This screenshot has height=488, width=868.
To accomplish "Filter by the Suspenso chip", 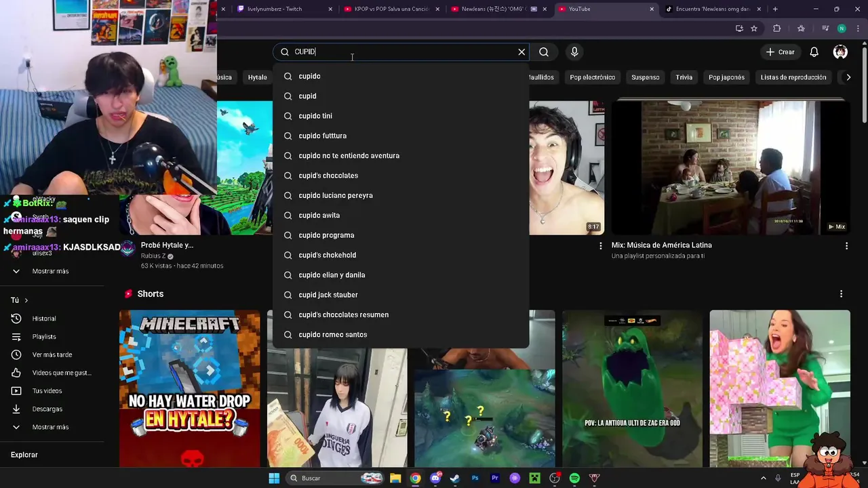I will coord(645,77).
